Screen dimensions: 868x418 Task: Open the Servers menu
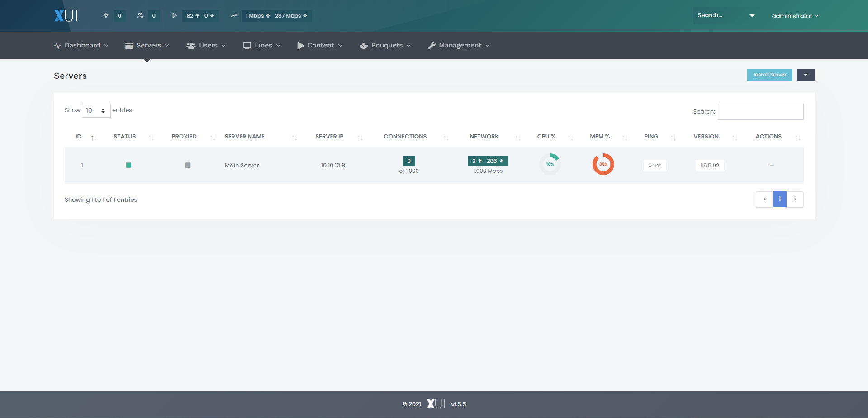pyautogui.click(x=147, y=45)
